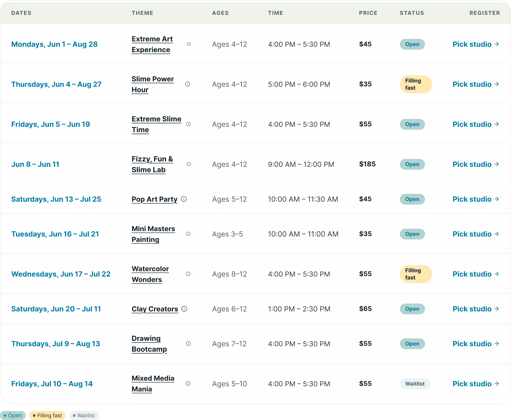Pick studio for Wednesdays Jun 17 – Jul 22
Viewport: 511px width, 420px height.
[x=476, y=274]
